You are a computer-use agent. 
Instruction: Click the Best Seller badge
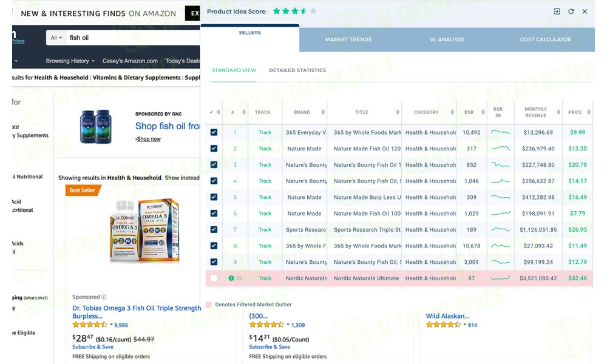coord(83,190)
